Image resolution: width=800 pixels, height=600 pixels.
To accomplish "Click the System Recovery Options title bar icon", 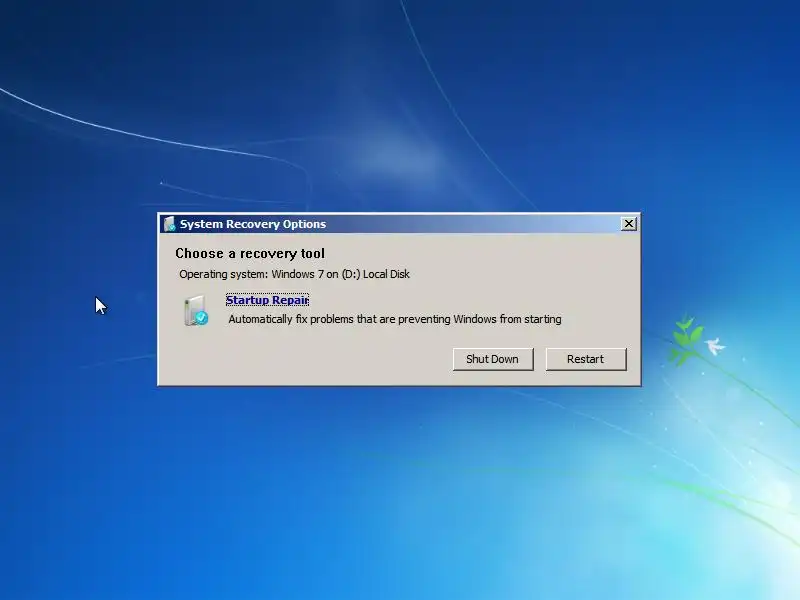I will tap(169, 224).
